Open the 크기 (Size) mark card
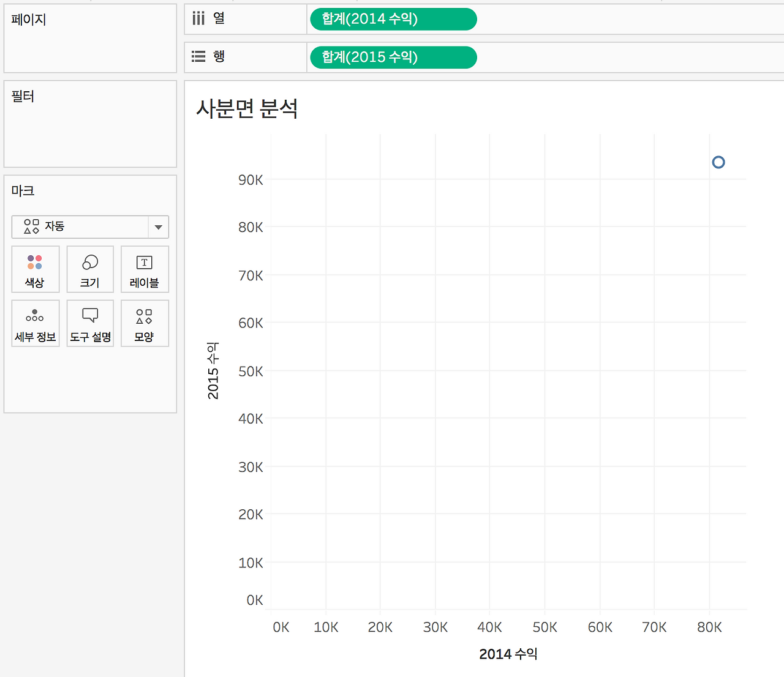Image resolution: width=784 pixels, height=677 pixels. pos(90,269)
